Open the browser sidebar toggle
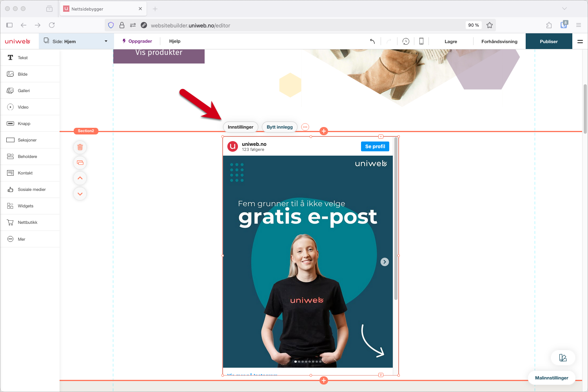588x392 pixels. 9,25
